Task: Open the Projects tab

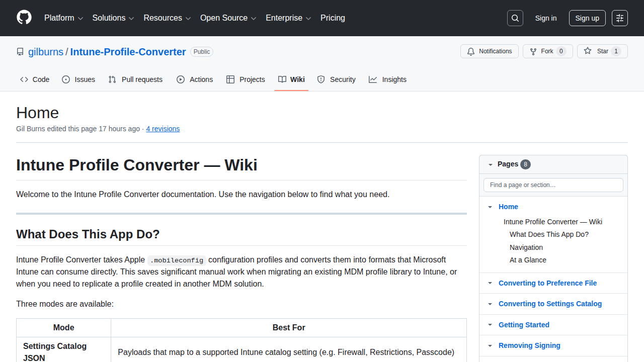Action: [x=246, y=79]
